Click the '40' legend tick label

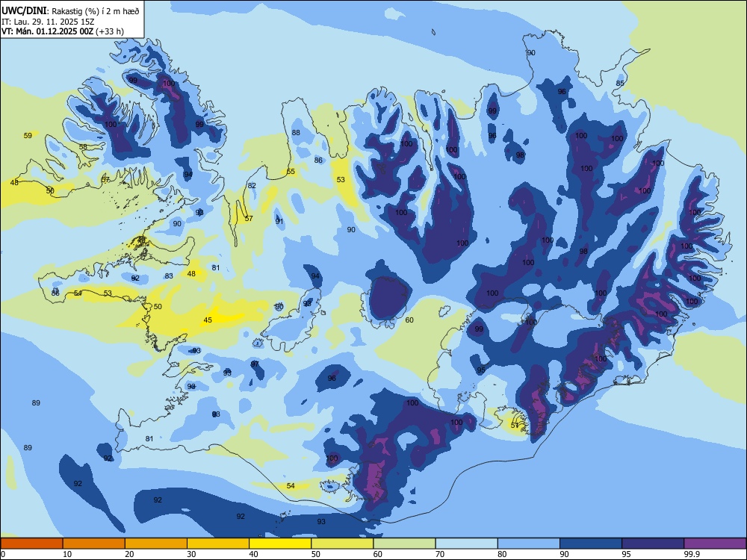[x=253, y=554]
